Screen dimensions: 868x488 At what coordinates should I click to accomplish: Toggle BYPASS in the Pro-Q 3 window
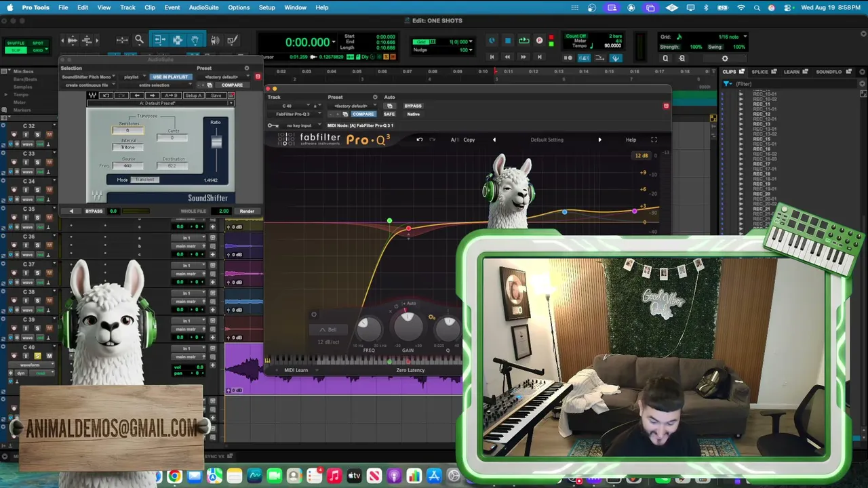coord(413,106)
